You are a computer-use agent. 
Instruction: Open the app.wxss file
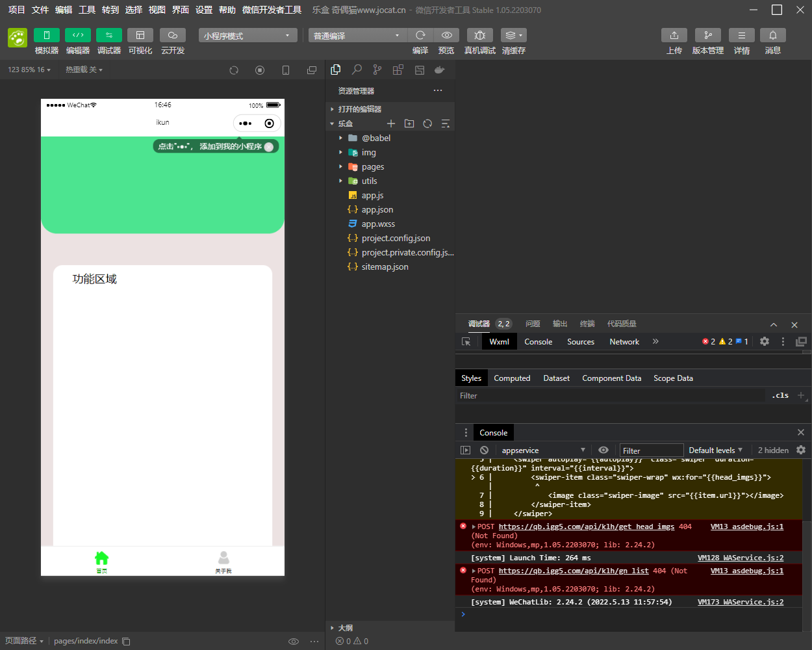coord(390,224)
